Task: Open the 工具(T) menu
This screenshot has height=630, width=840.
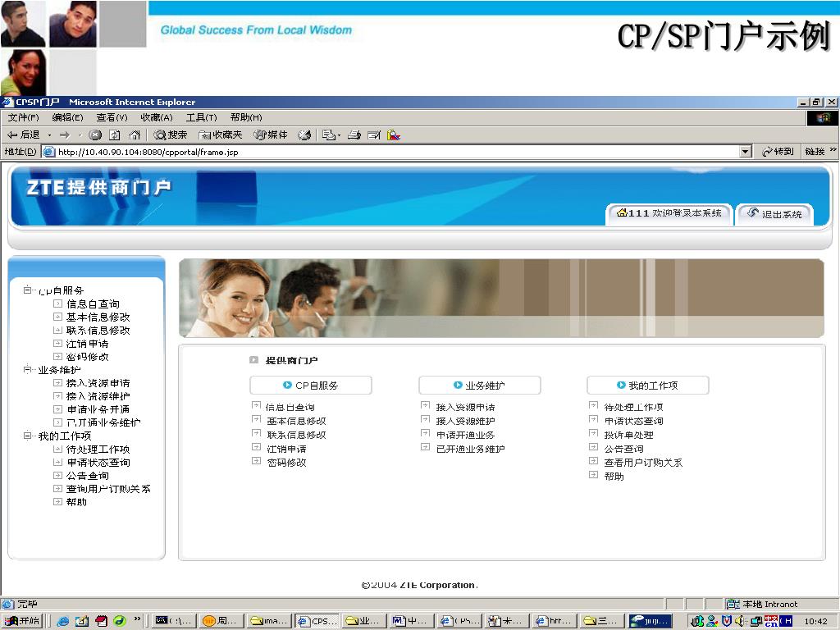Action: [202, 117]
